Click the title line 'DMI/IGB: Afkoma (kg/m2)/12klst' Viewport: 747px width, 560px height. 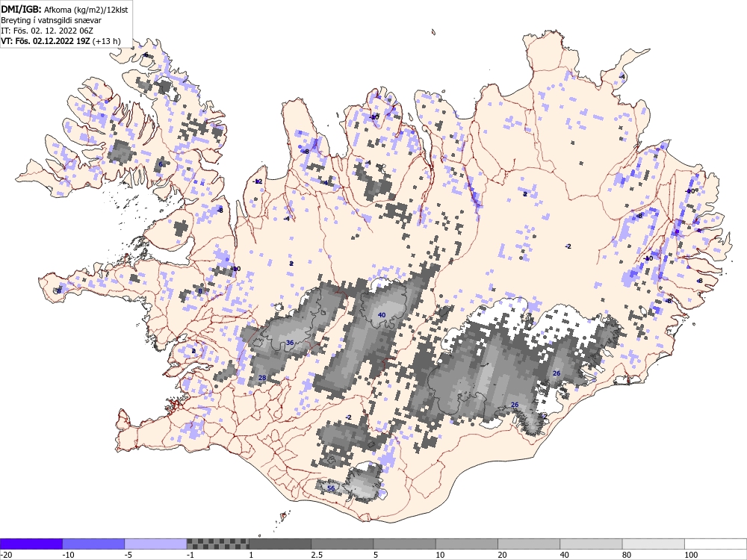[x=64, y=9]
